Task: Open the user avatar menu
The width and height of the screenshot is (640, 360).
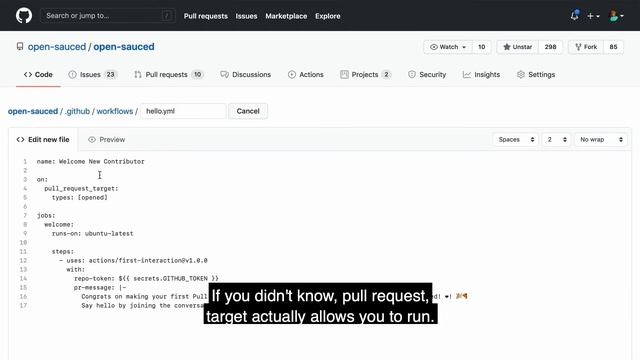Action: [616, 16]
